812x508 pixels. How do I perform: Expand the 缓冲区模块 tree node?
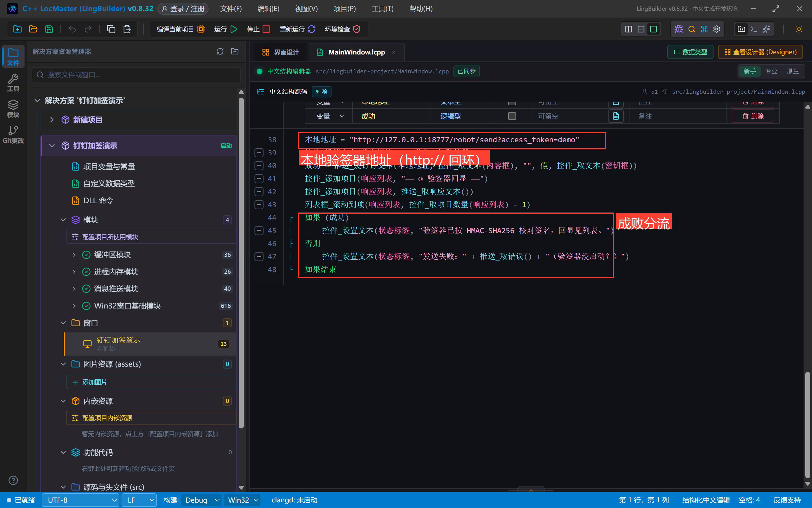pyautogui.click(x=74, y=255)
